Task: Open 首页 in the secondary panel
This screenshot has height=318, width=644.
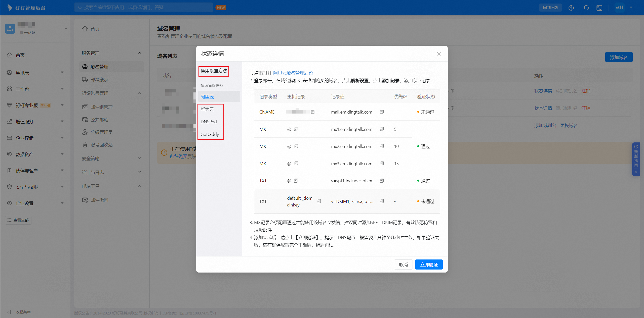Action: (x=91, y=29)
